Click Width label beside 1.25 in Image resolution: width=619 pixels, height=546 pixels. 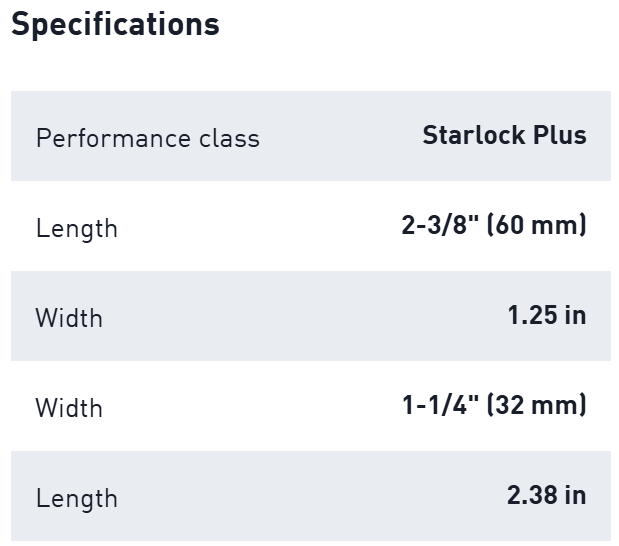(69, 318)
